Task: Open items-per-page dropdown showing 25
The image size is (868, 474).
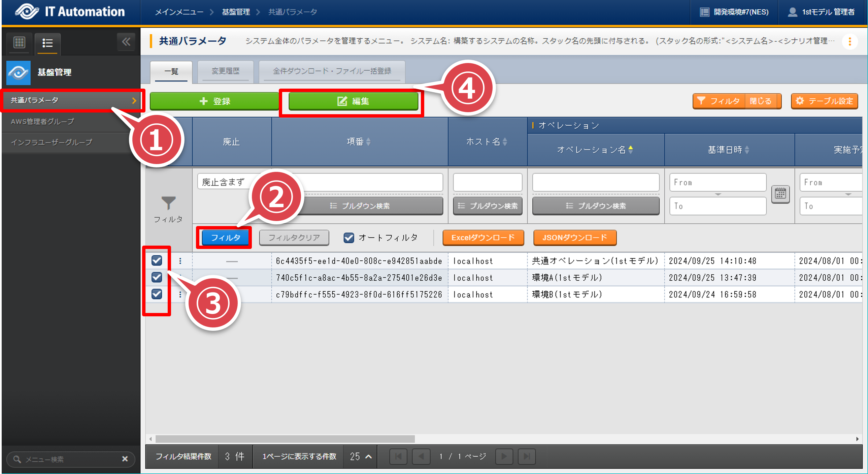Action: pyautogui.click(x=361, y=456)
